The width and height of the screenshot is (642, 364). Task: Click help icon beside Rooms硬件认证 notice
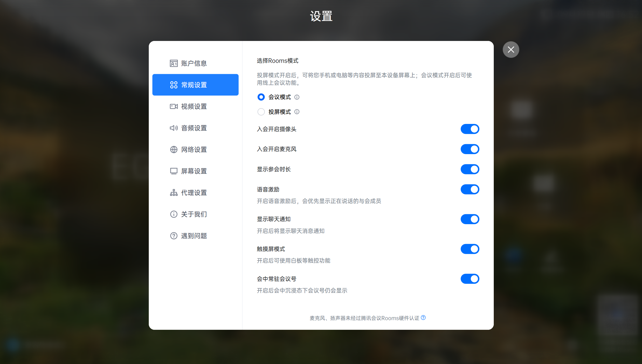click(423, 318)
